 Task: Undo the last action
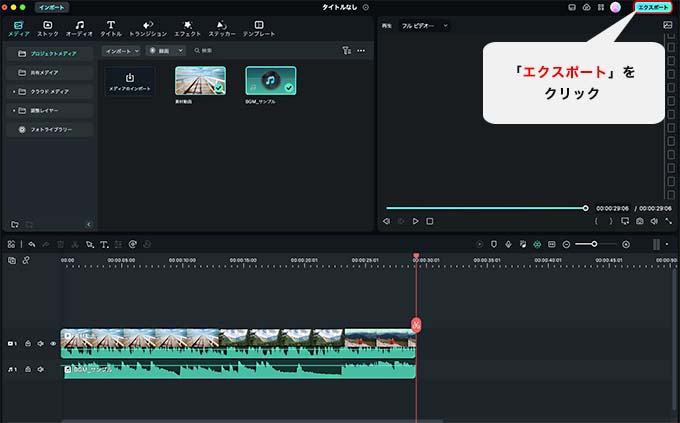pos(32,244)
